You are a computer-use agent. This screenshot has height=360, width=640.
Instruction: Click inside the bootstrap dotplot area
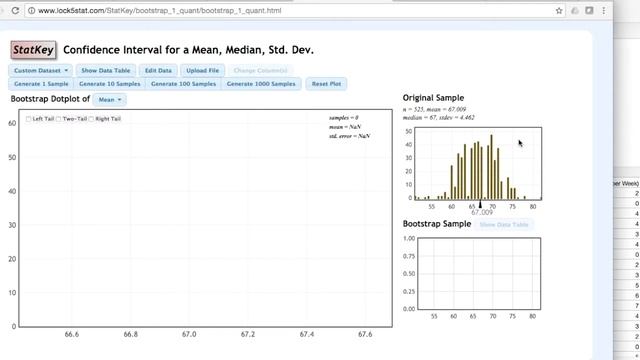click(x=205, y=218)
